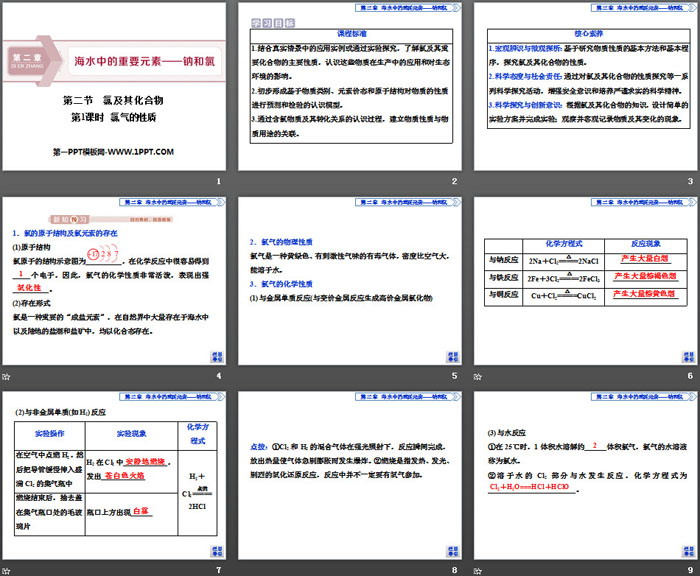Viewport: 700px width, 576px height.
Task: Click the blue corner button on slide 9
Action: tap(688, 551)
